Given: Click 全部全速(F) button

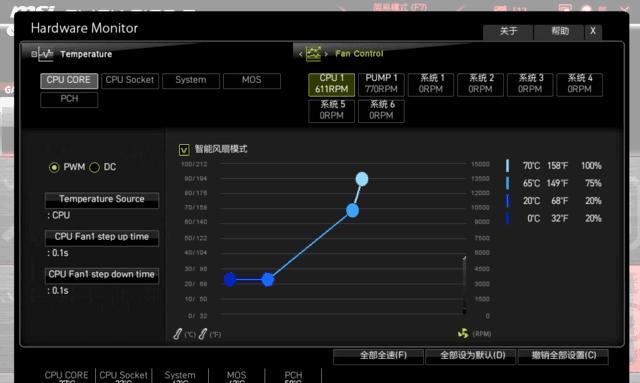Looking at the screenshot, I should 378,356.
